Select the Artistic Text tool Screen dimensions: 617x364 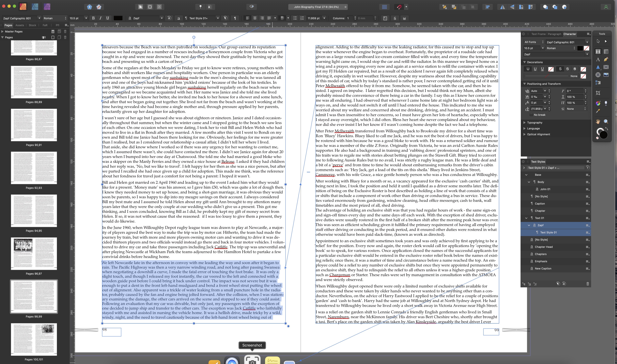598,59
